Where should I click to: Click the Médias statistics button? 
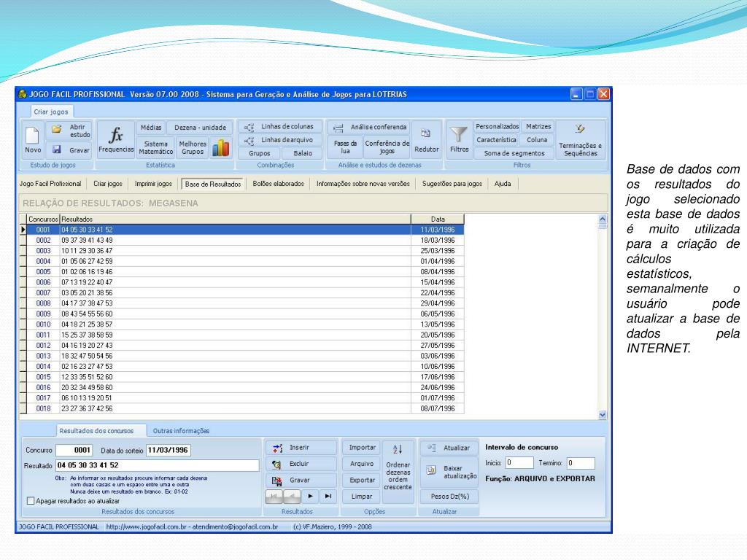[x=151, y=128]
